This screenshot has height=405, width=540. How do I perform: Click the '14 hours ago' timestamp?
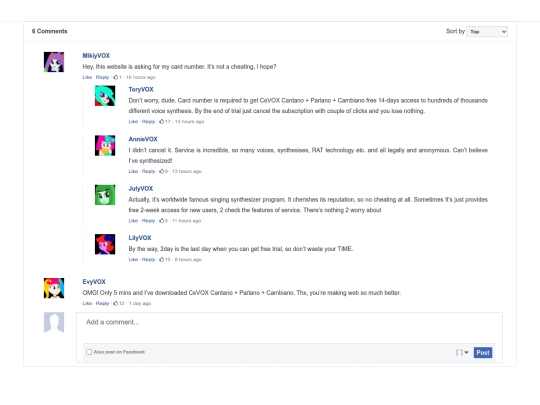189,122
